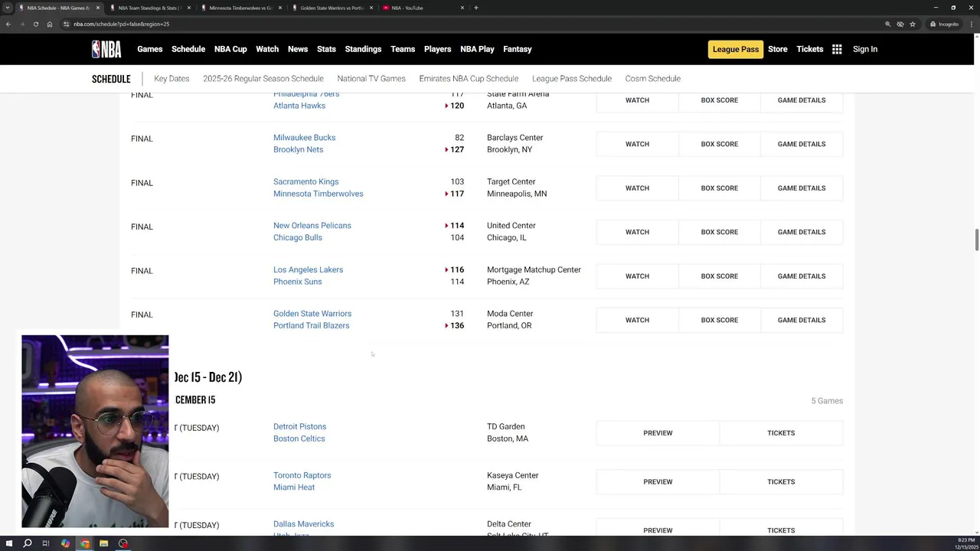Open Milwaukee Bucks team link
980x551 pixels.
tap(305, 138)
